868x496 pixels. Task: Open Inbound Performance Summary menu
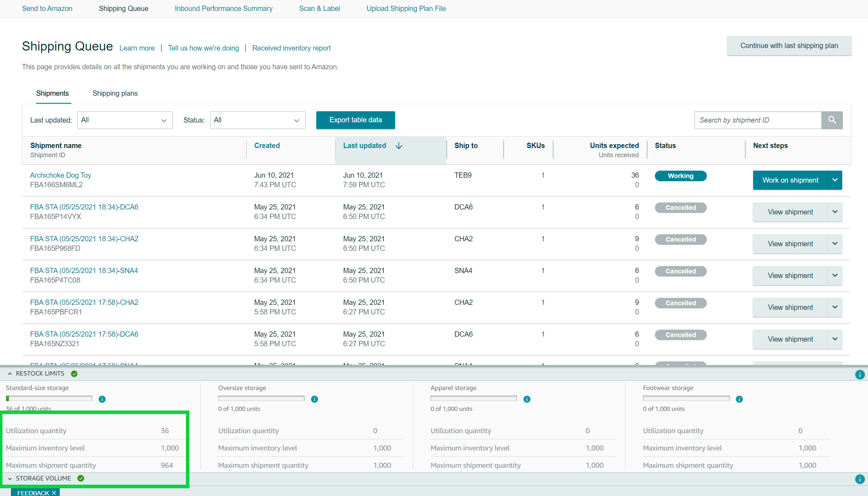pos(223,8)
